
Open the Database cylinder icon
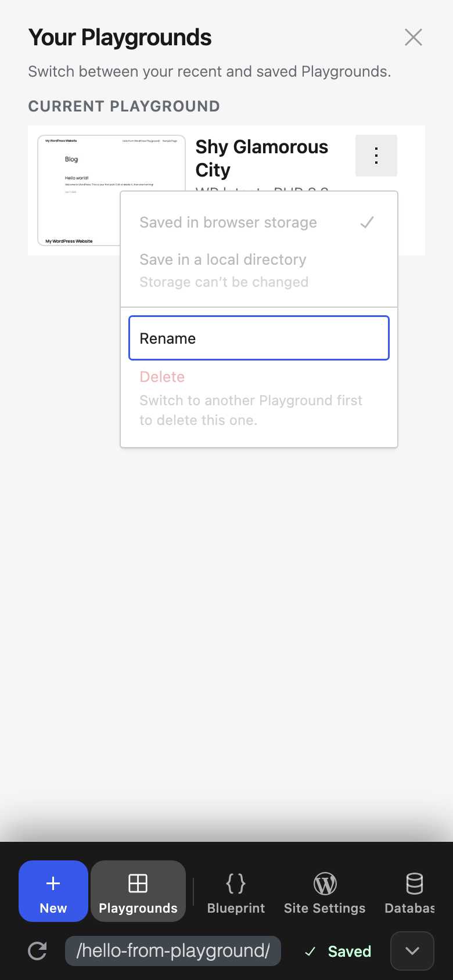click(414, 884)
